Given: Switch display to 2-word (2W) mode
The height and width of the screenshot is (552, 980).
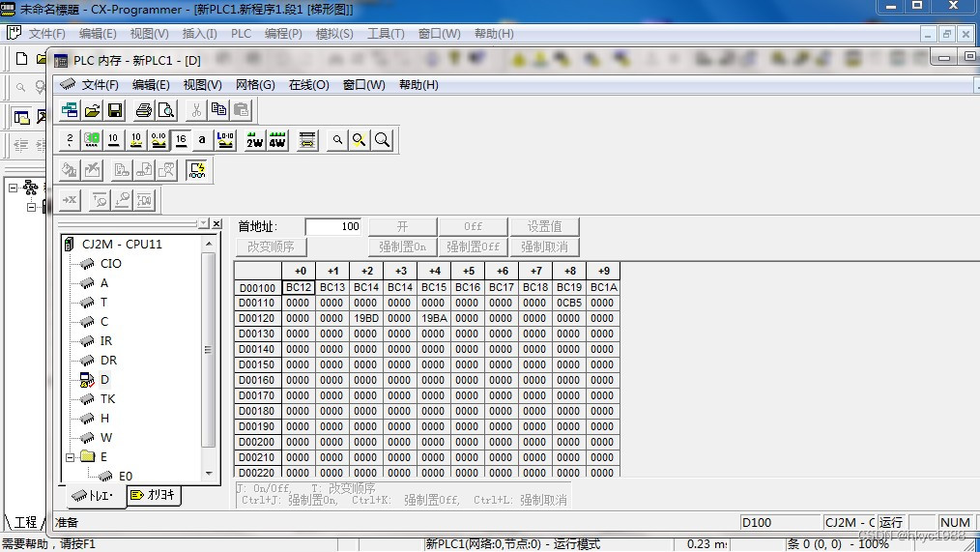Looking at the screenshot, I should coord(254,140).
